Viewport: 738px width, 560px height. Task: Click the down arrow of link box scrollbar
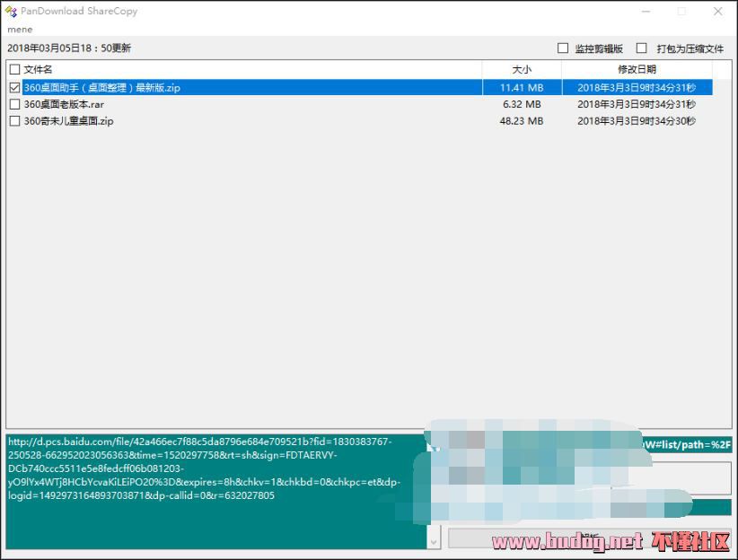(x=434, y=542)
